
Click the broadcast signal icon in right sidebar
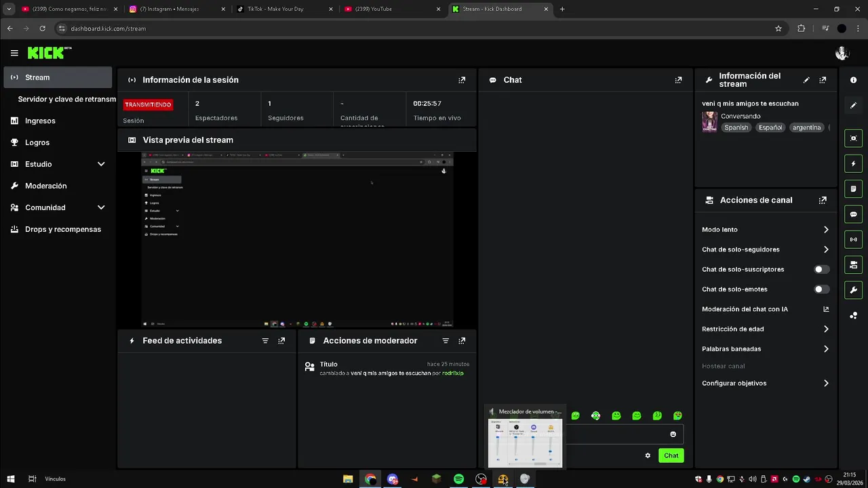coord(853,239)
